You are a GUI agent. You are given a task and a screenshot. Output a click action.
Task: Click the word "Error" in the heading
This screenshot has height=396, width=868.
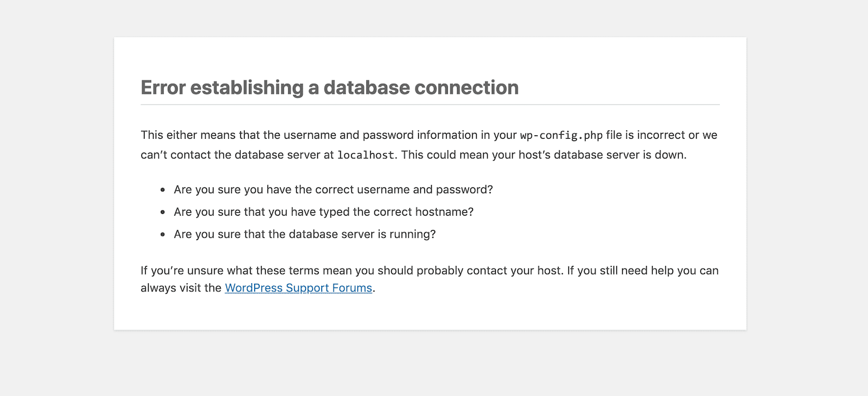point(163,87)
